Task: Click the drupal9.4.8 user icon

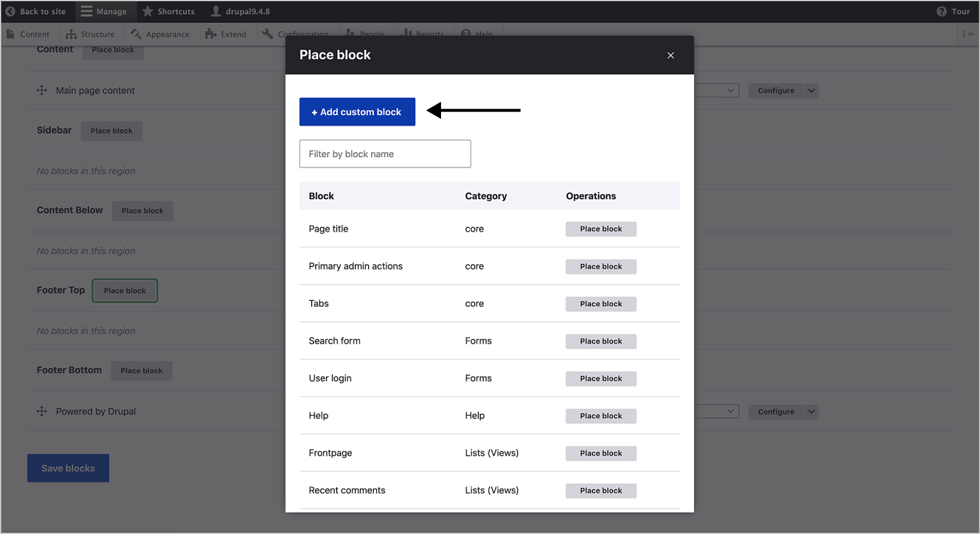Action: coord(216,11)
